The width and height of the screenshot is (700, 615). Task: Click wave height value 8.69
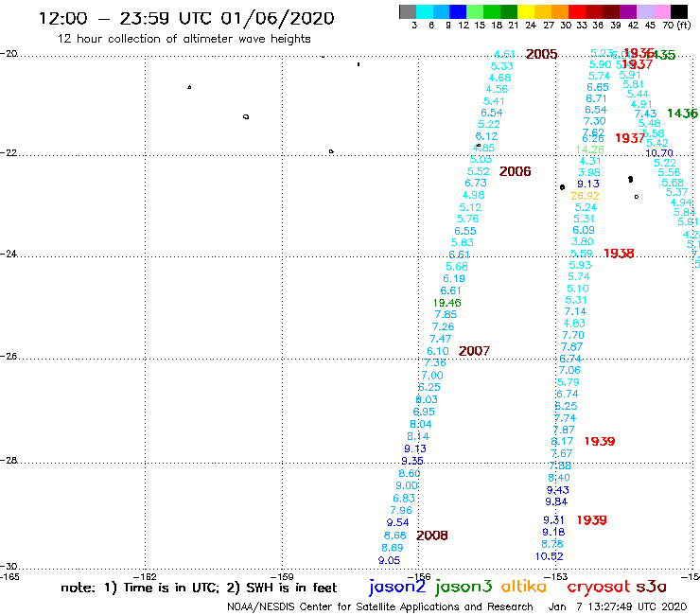[x=392, y=548]
